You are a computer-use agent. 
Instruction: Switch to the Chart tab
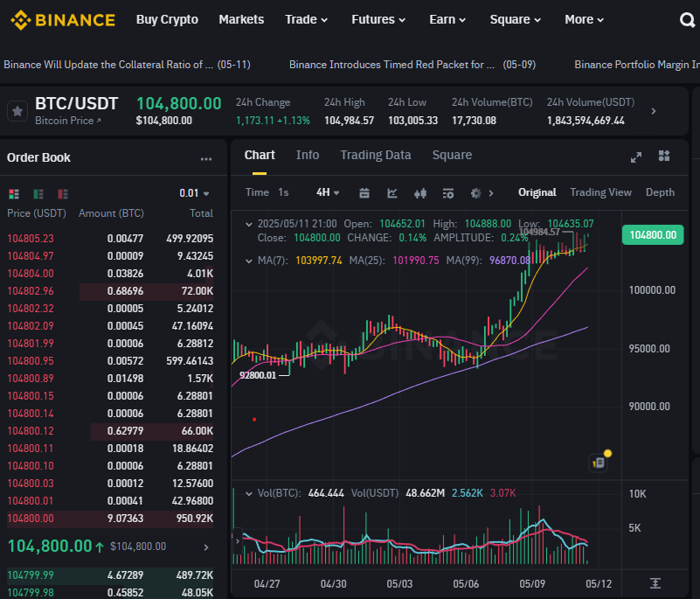pyautogui.click(x=260, y=155)
